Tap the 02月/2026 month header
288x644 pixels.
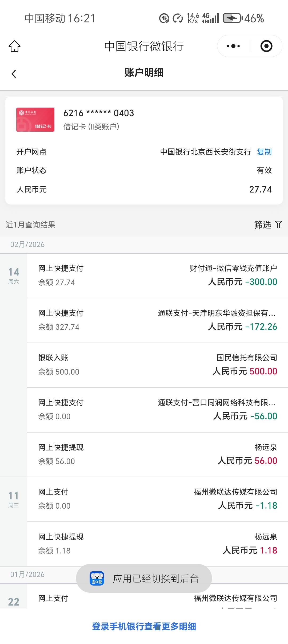pyautogui.click(x=27, y=245)
